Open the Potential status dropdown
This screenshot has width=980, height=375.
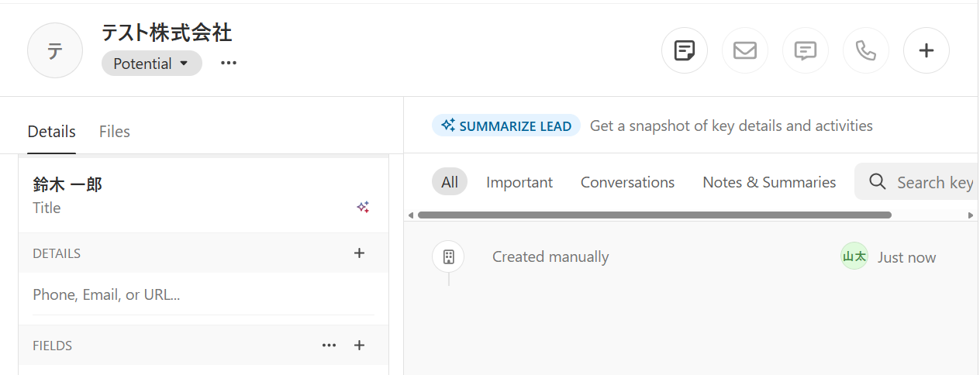click(151, 64)
